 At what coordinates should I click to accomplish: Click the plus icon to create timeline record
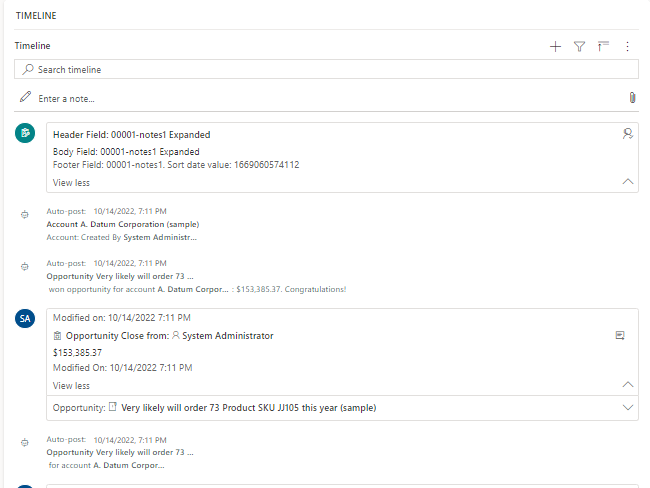click(x=555, y=46)
